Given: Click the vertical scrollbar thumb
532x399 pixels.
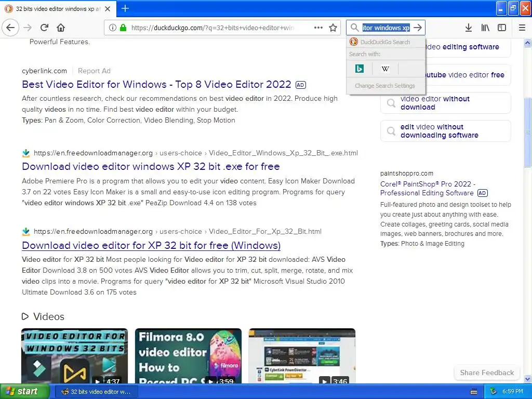Looking at the screenshot, I should click(527, 132).
